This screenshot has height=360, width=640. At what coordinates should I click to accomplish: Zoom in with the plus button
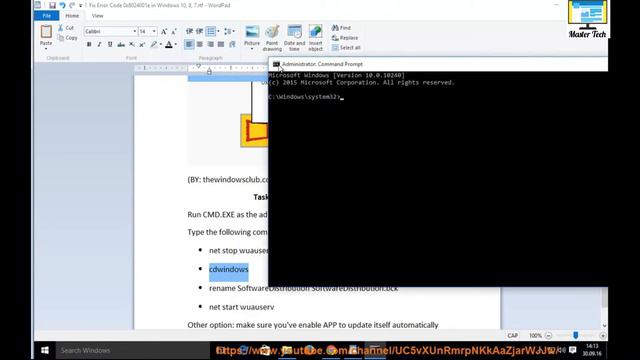pos(603,336)
